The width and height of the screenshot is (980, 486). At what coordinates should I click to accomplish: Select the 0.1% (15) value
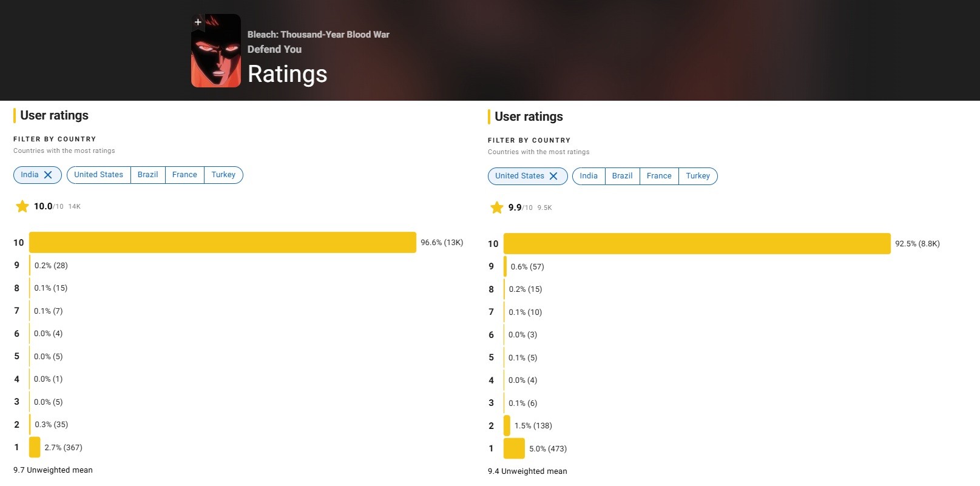[51, 288]
